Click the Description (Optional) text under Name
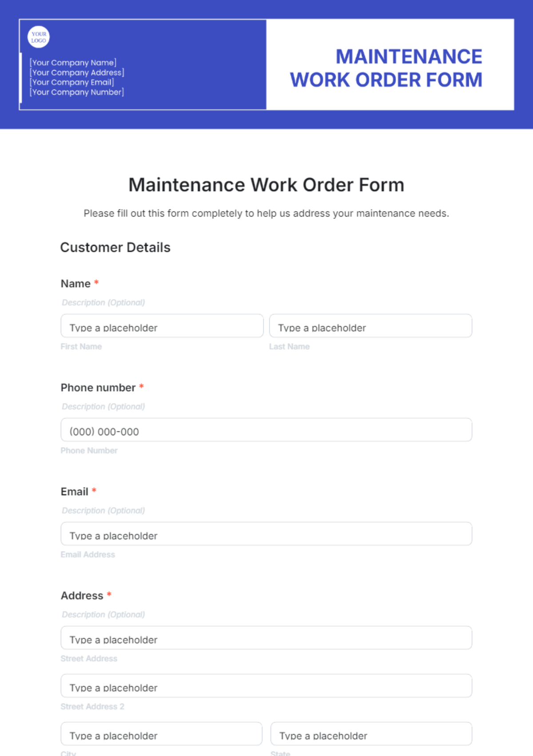 (x=103, y=302)
